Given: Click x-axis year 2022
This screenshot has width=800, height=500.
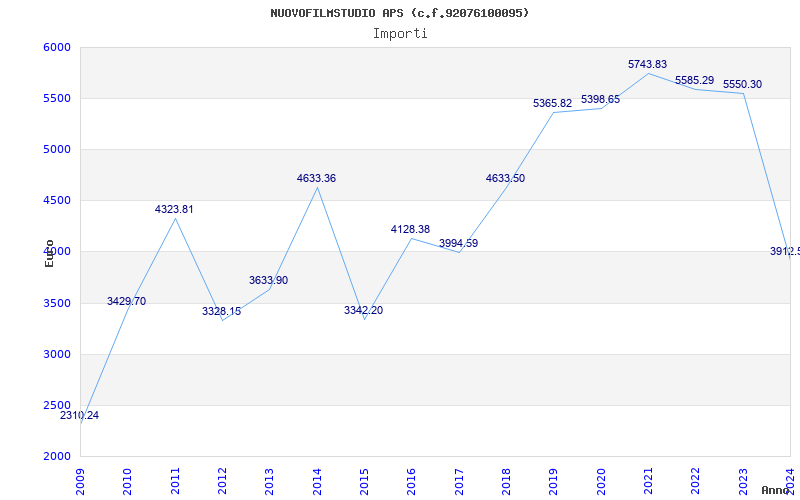Looking at the screenshot, I should [x=696, y=482].
